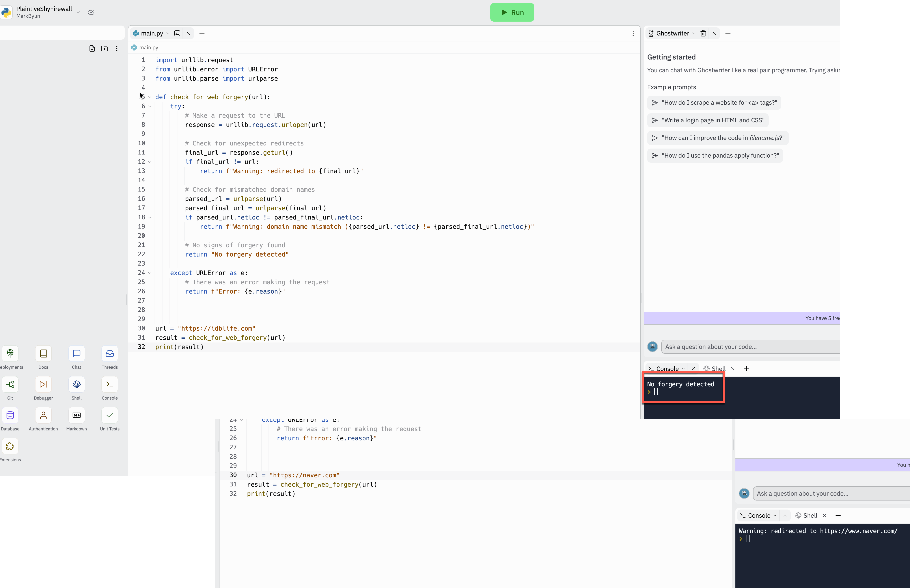Collapse the check_for_web_forgery function fold arrow

[x=150, y=97]
